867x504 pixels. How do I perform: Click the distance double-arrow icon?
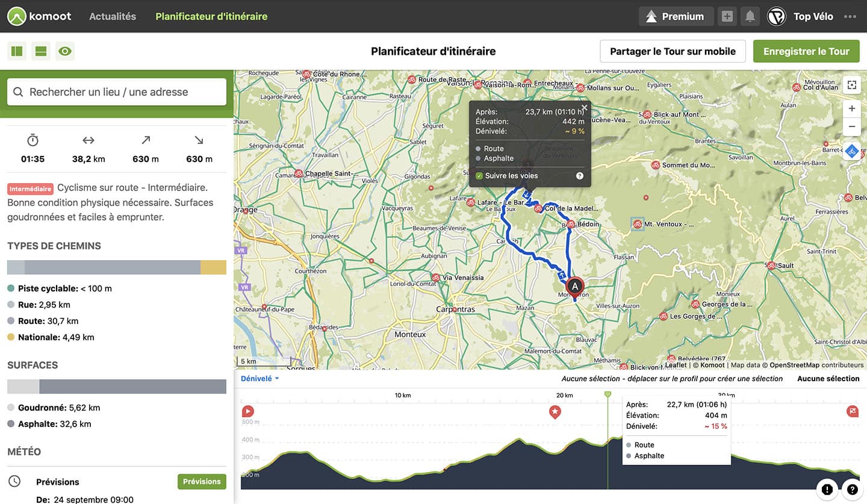(89, 140)
